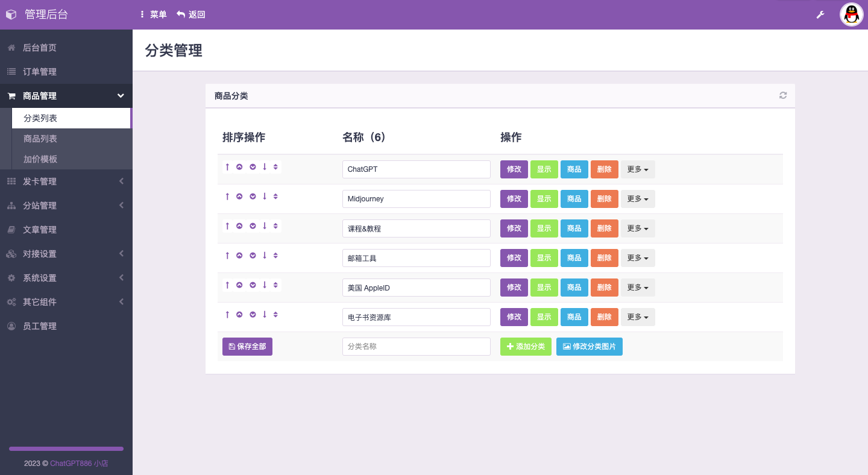Click the cart icon beside 商品管理
The image size is (868, 475).
pos(11,96)
